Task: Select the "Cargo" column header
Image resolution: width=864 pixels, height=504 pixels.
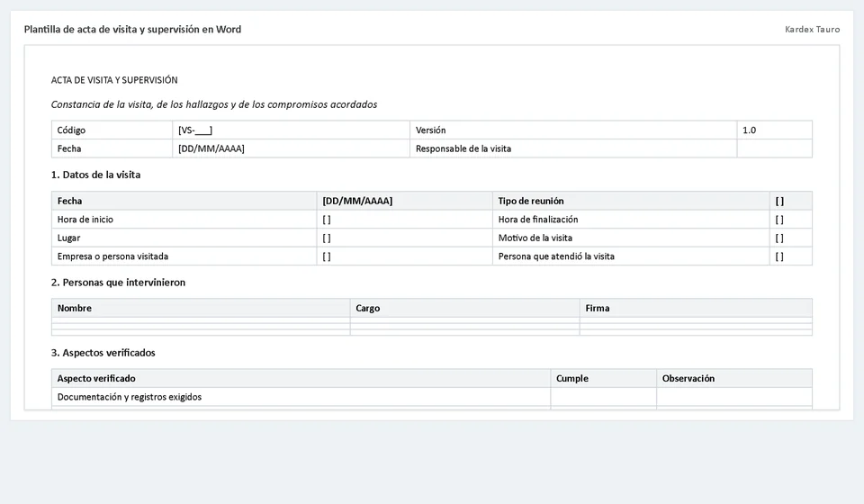Action: point(465,308)
